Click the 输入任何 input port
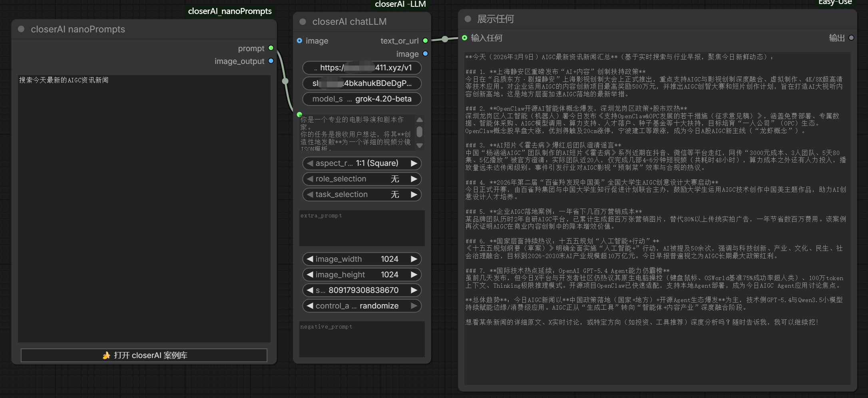The width and height of the screenshot is (868, 398). pos(464,38)
